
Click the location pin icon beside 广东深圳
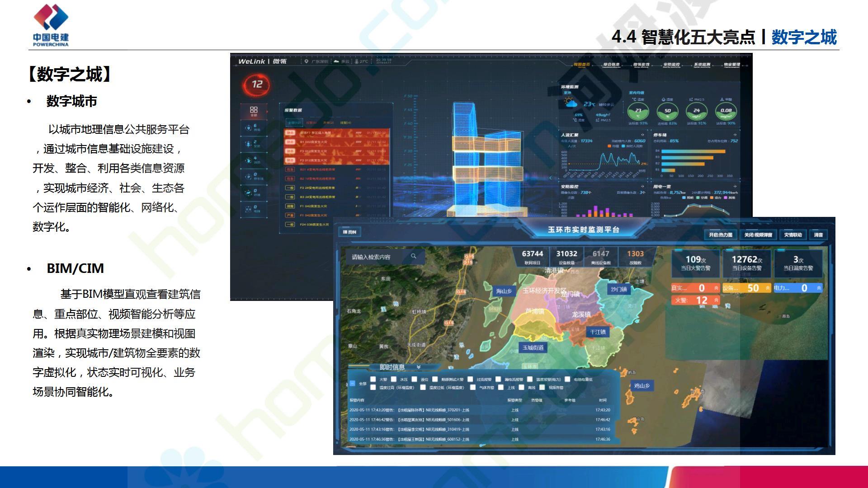[306, 61]
